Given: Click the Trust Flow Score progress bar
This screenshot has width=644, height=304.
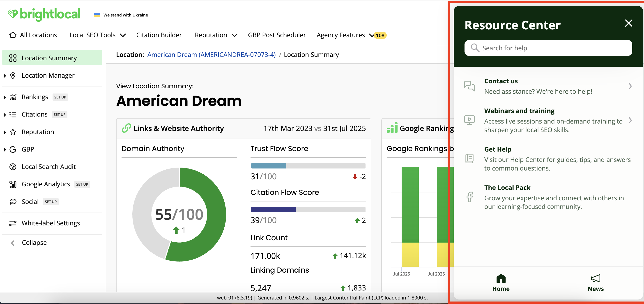Looking at the screenshot, I should (x=308, y=166).
